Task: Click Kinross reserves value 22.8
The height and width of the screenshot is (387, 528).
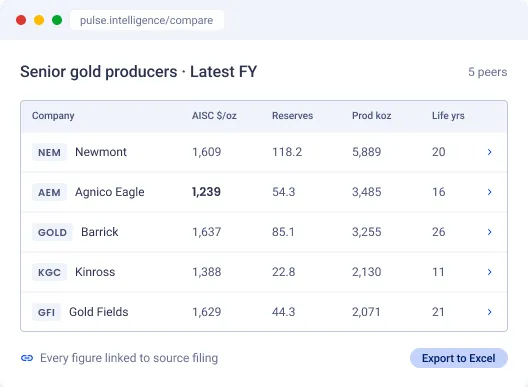Action: pyautogui.click(x=284, y=272)
